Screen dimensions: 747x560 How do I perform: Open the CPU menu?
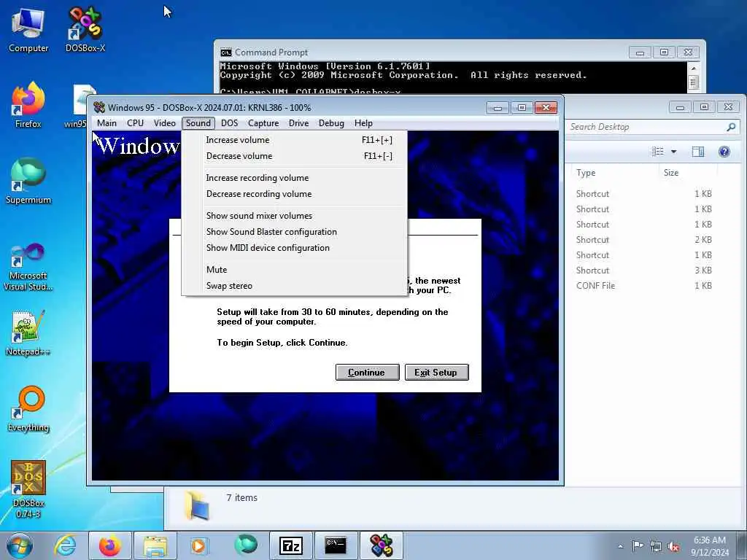click(135, 122)
